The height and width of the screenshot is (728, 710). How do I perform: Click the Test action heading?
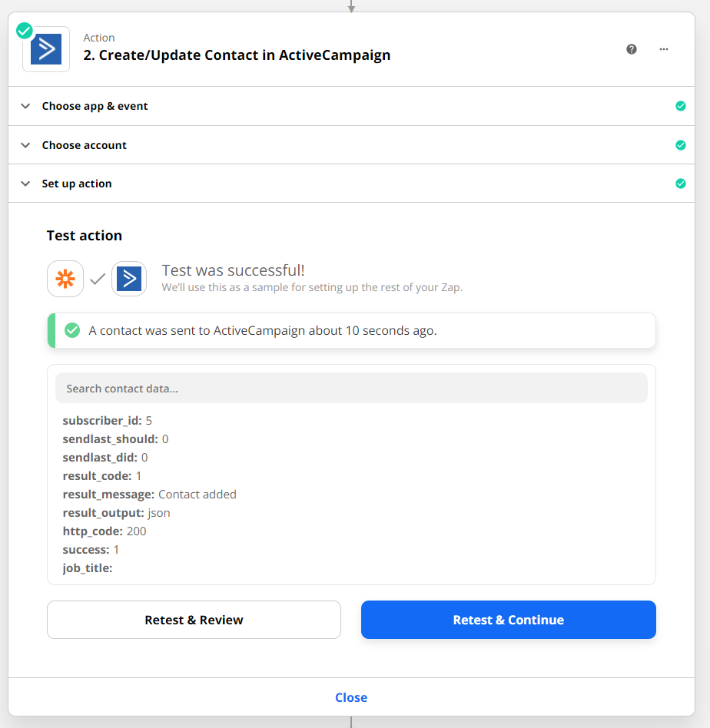coord(84,236)
